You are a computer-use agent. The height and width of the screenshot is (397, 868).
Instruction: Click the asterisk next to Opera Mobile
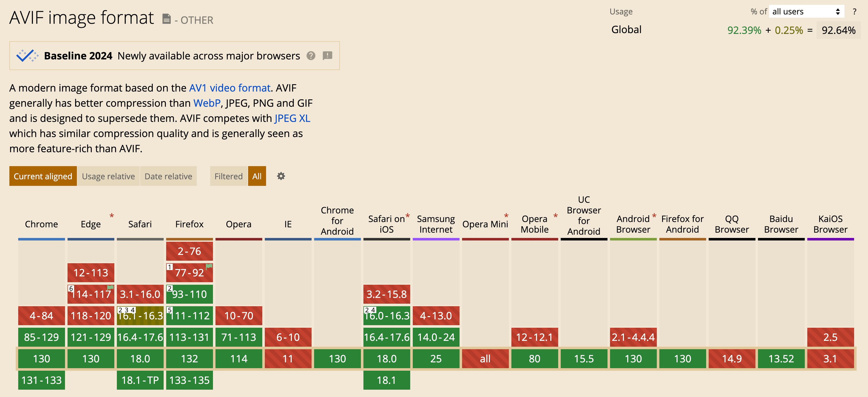(x=555, y=216)
